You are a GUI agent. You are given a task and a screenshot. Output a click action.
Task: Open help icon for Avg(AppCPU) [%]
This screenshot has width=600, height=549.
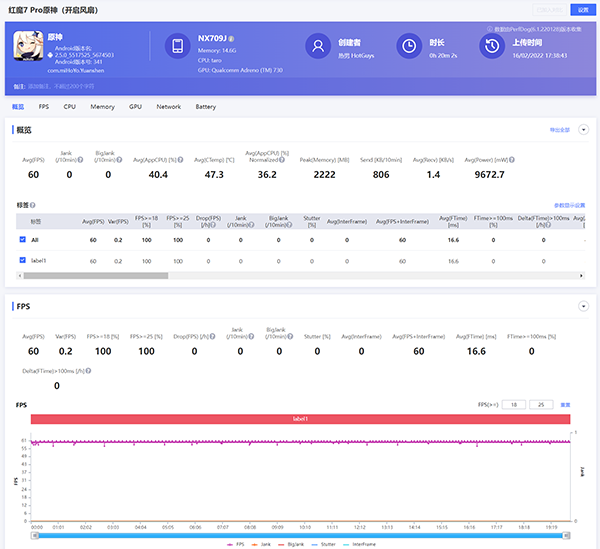click(x=180, y=160)
